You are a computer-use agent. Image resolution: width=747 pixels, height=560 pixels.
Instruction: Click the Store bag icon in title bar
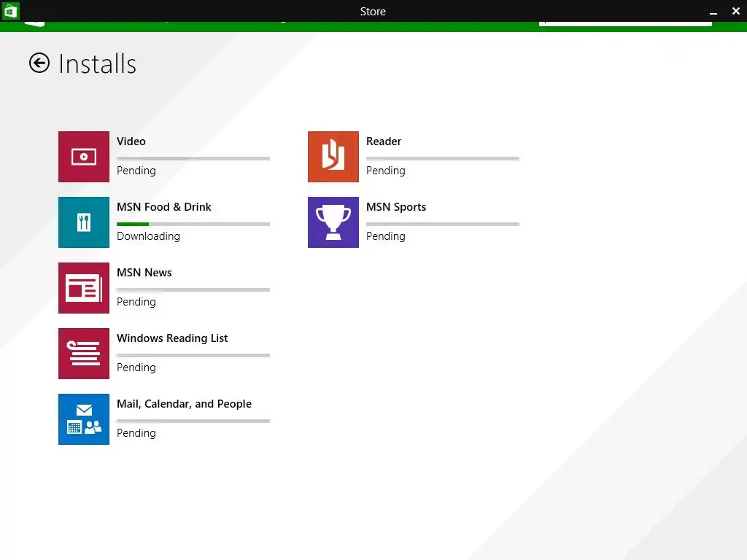10,11
